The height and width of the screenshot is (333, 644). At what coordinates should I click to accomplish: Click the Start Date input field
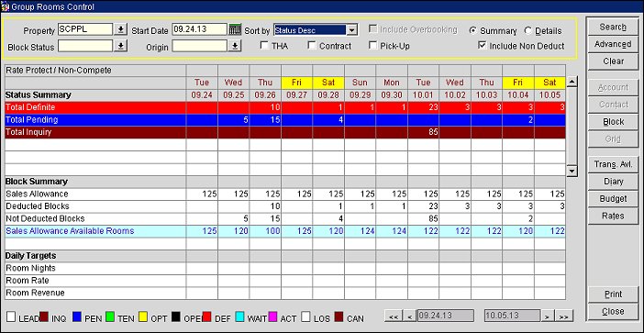pos(199,29)
